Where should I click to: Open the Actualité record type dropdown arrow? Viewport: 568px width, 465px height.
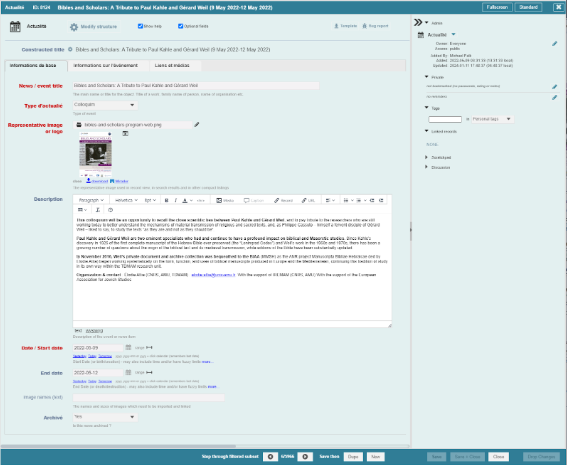click(x=453, y=34)
